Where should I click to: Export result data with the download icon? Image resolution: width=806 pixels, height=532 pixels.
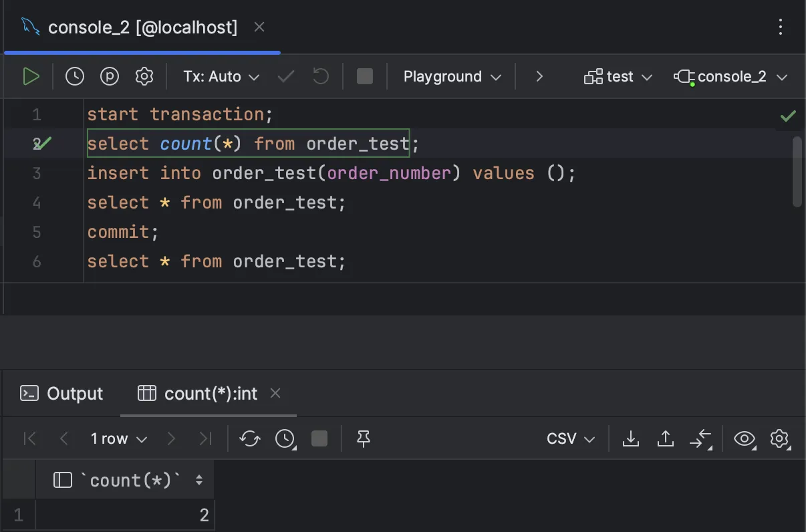(x=630, y=439)
